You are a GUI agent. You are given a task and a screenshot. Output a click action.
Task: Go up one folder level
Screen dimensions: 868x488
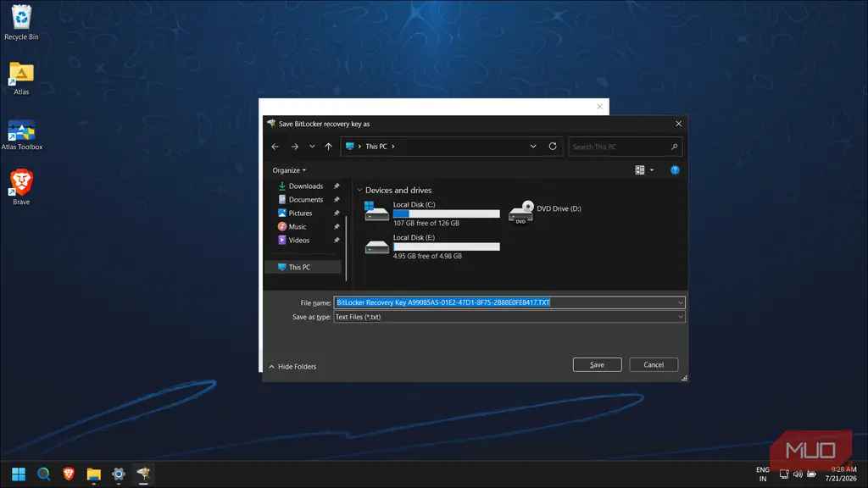pyautogui.click(x=328, y=147)
